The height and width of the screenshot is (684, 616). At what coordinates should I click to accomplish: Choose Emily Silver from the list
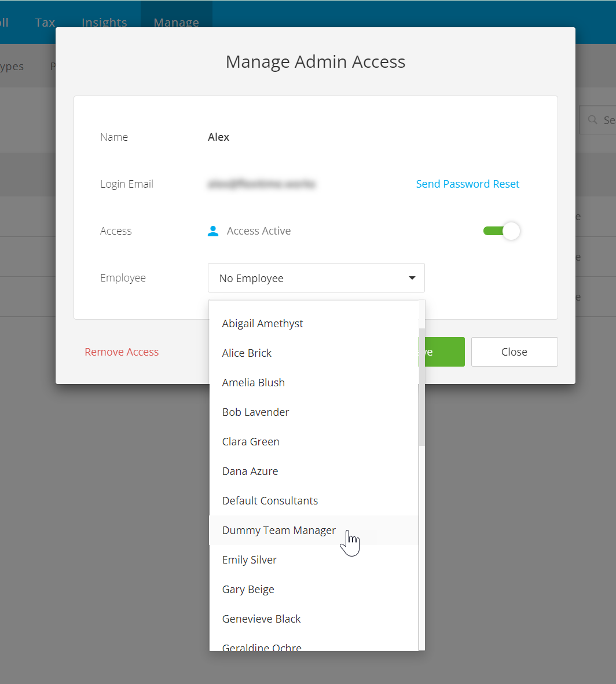pyautogui.click(x=314, y=560)
